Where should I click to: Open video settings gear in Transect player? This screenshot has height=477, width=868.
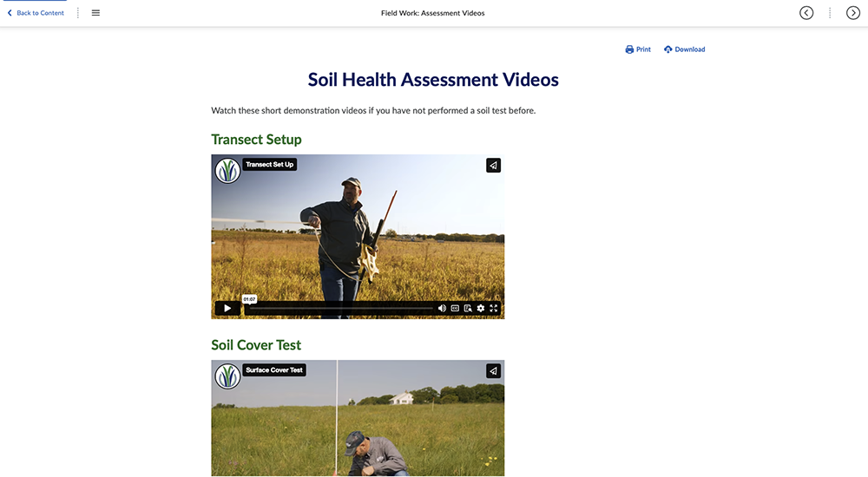[x=481, y=308]
